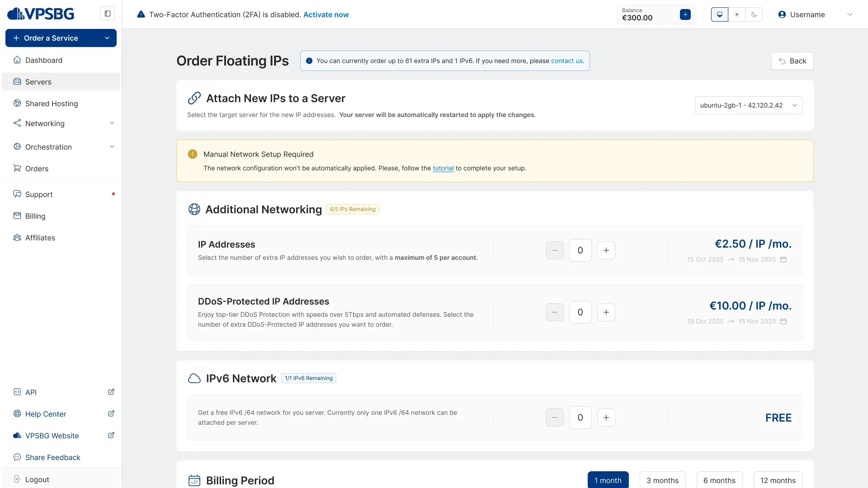Click the Activate now link

click(x=325, y=14)
